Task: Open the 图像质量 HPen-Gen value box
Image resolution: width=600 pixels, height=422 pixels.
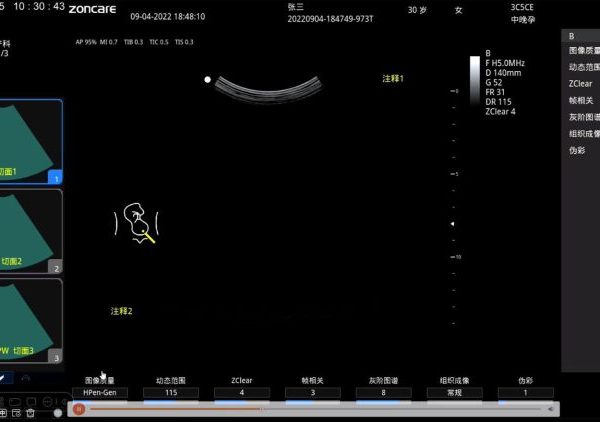Action: click(x=106, y=393)
